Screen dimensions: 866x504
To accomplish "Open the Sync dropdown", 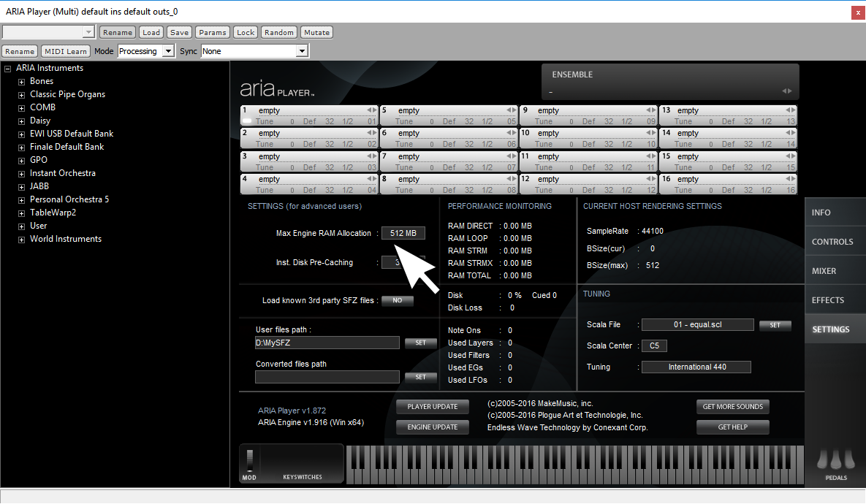I will click(x=254, y=51).
